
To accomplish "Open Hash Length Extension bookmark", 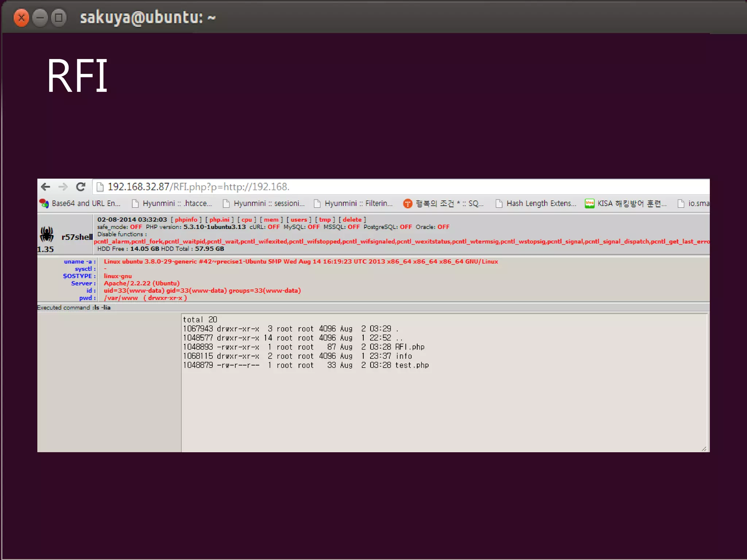I will click(x=536, y=203).
